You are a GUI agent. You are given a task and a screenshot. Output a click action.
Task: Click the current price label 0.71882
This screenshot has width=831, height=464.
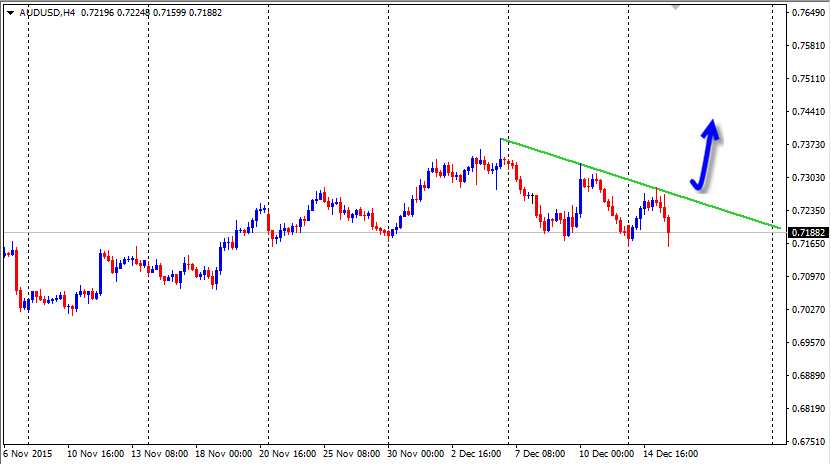point(808,233)
